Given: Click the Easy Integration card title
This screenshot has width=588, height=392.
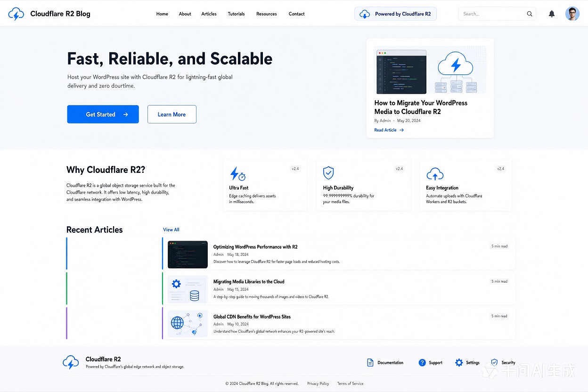Looking at the screenshot, I should pos(442,188).
